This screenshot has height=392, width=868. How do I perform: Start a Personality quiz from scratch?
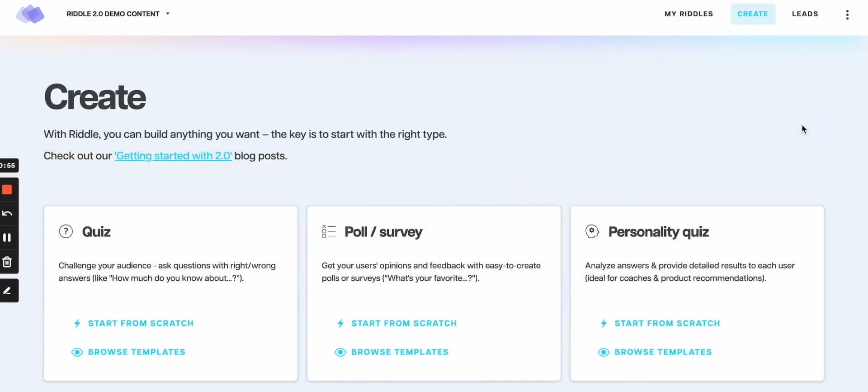pyautogui.click(x=660, y=323)
